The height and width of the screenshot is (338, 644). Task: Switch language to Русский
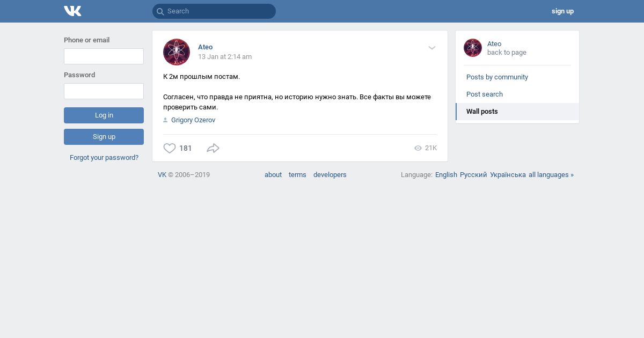473,175
